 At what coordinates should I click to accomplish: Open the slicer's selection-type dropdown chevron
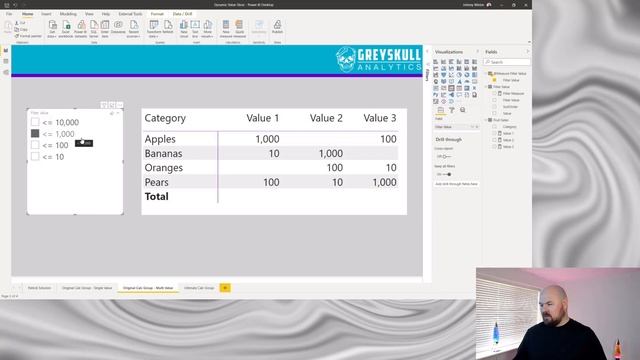(118, 113)
